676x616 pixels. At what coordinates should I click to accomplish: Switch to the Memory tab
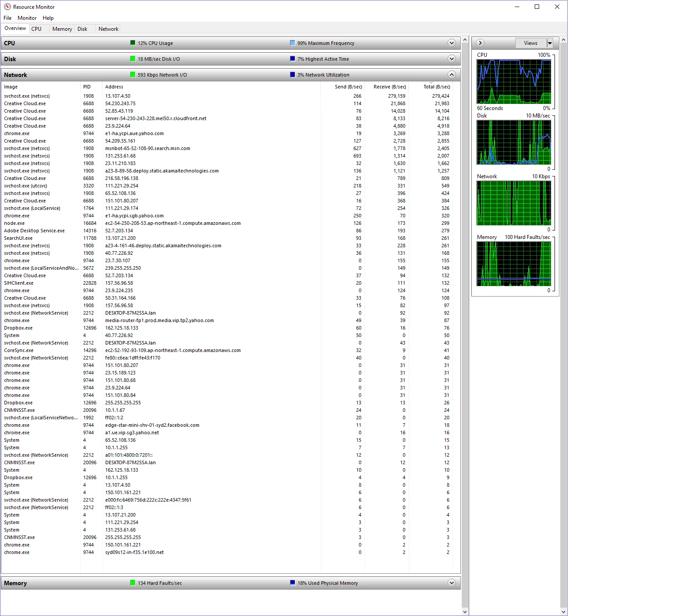[62, 29]
